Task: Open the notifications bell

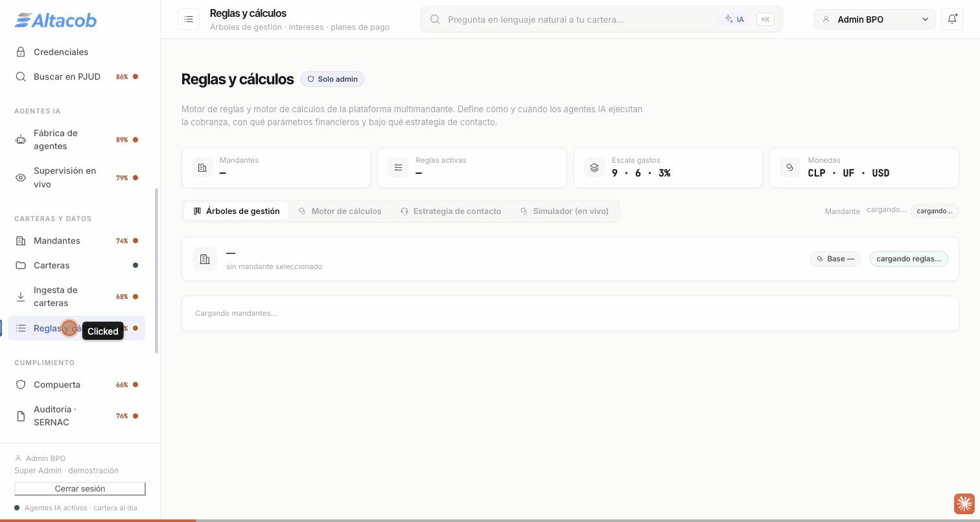Action: 952,19
